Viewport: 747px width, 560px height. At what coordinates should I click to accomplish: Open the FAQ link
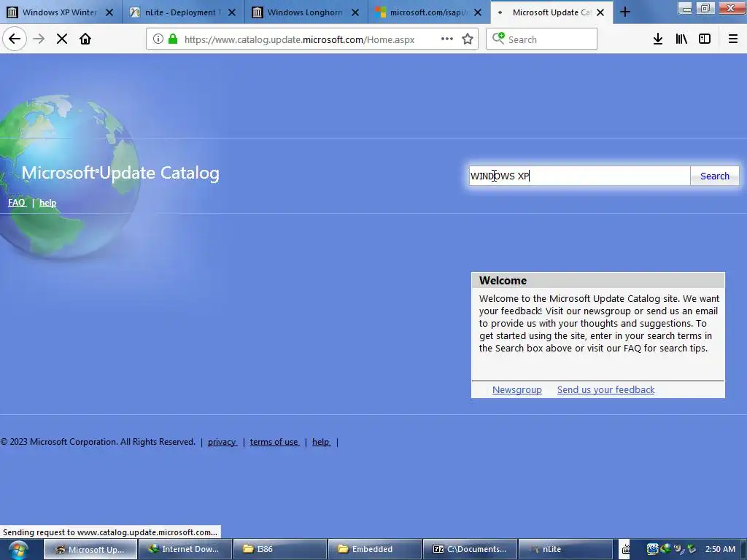(17, 203)
